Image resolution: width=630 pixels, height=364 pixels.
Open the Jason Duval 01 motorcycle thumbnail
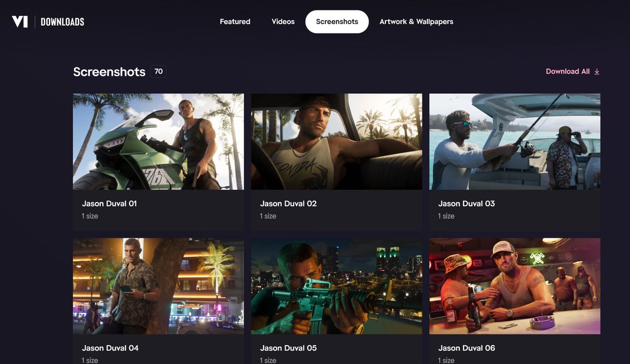point(159,142)
